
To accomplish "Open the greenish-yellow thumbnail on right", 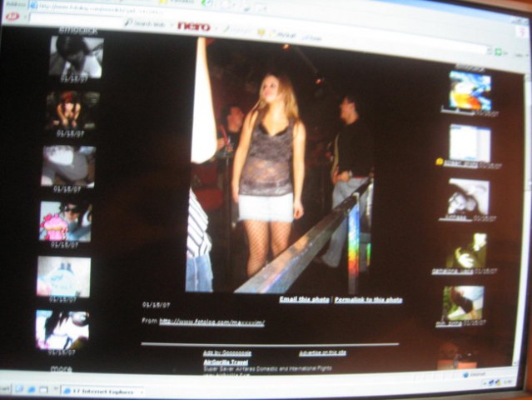I will [466, 251].
